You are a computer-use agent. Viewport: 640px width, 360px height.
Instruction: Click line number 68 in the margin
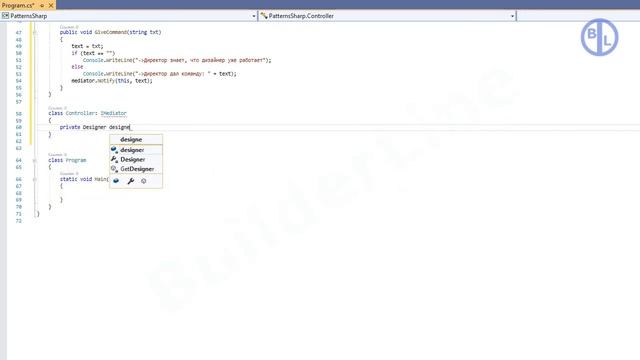(19, 193)
